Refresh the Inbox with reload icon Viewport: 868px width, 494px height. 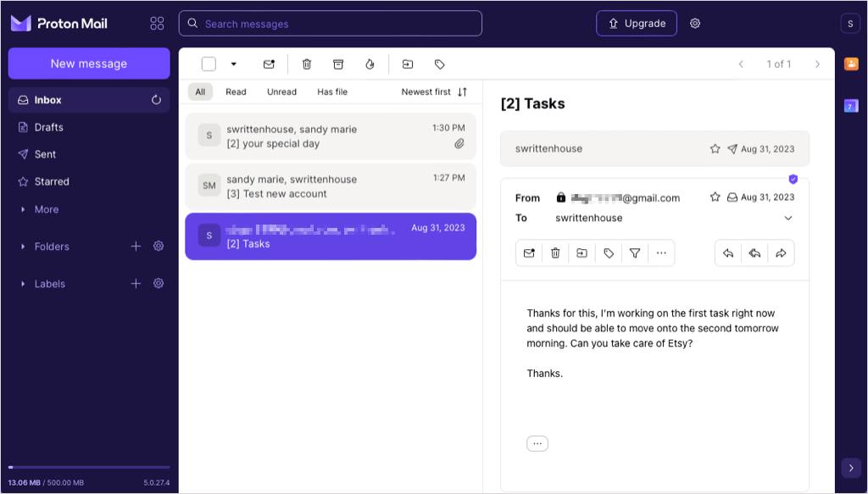(156, 100)
